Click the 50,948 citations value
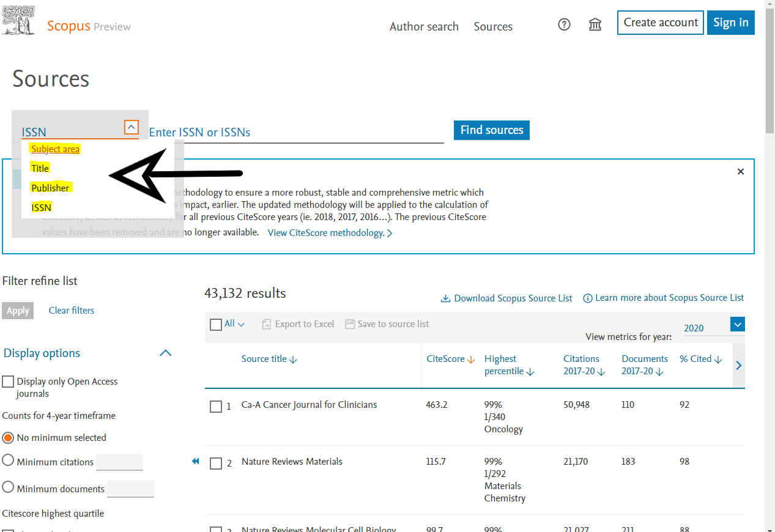 tap(576, 404)
